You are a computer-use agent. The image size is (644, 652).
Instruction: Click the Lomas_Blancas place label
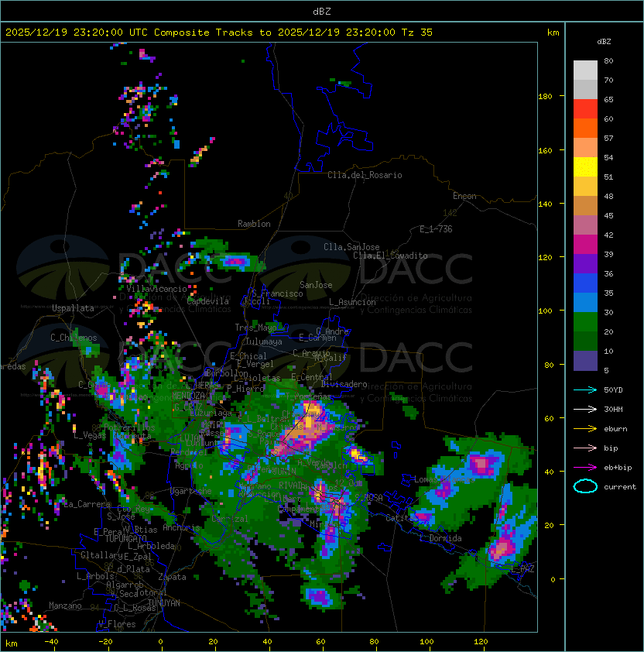(444, 479)
